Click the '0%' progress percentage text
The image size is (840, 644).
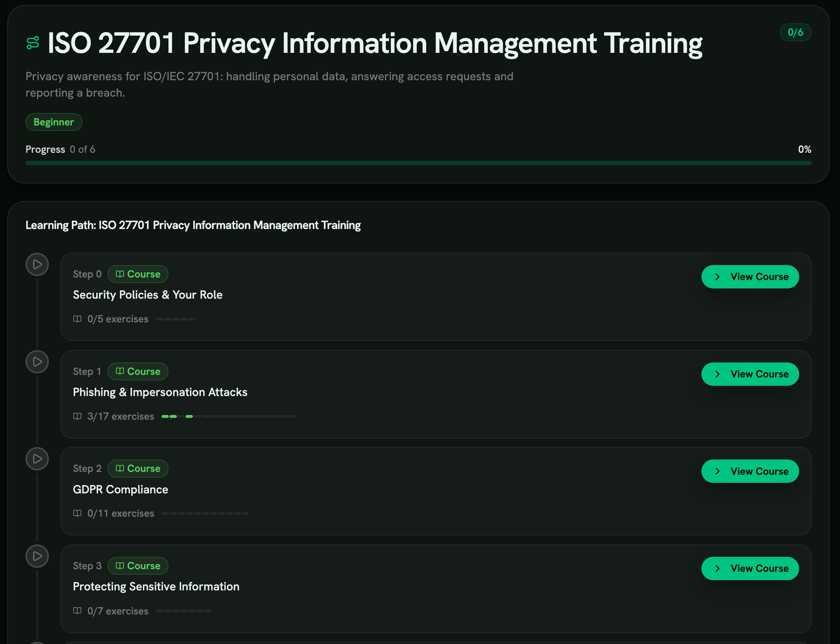click(804, 150)
